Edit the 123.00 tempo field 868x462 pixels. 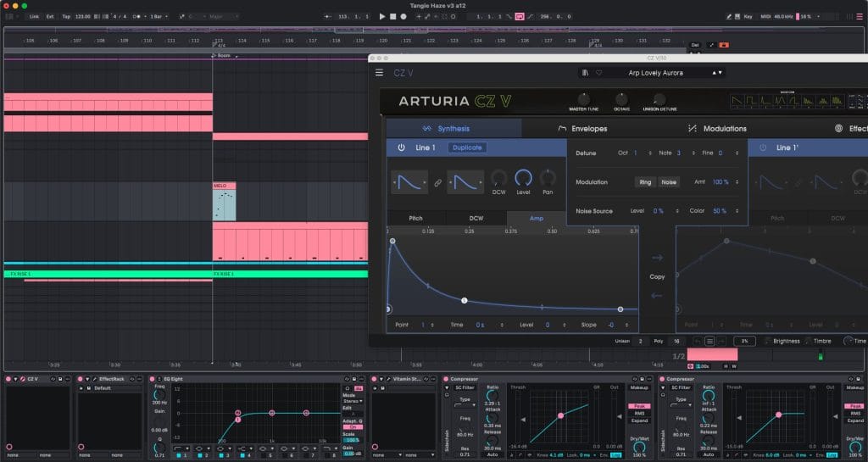tap(83, 17)
